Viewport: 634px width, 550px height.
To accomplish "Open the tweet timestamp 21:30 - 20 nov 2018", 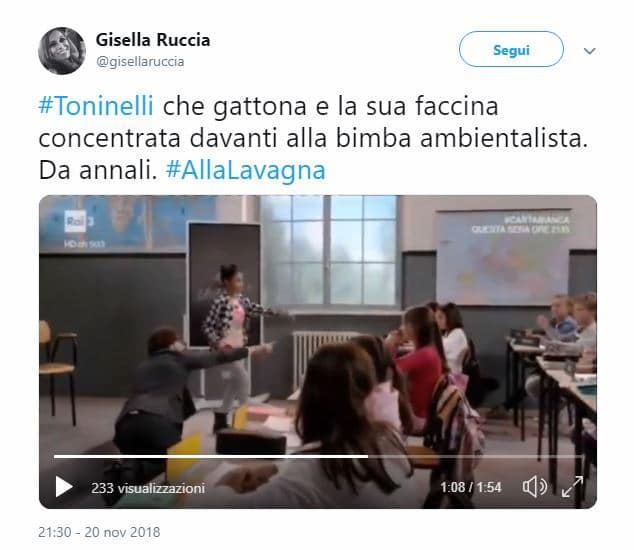I will point(99,532).
